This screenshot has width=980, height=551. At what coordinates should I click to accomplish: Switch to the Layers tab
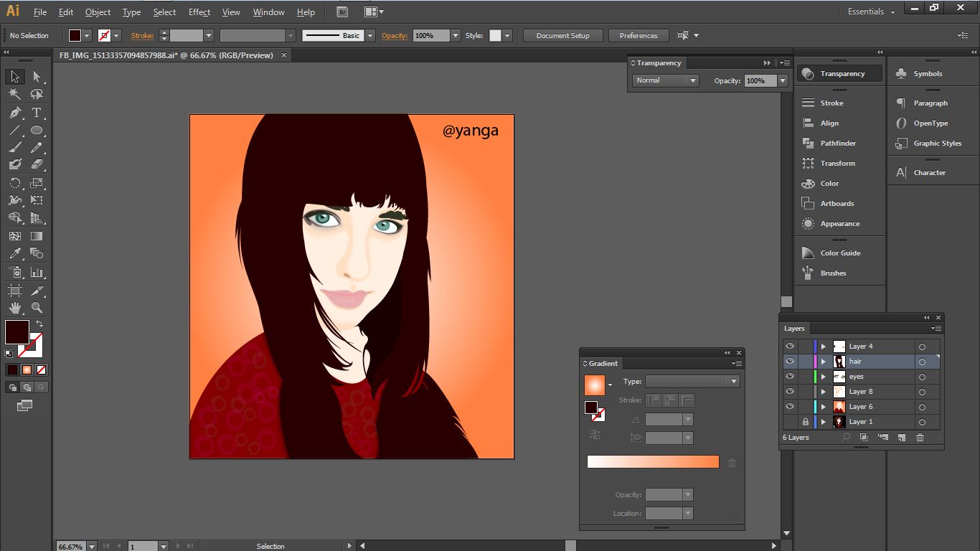[794, 328]
